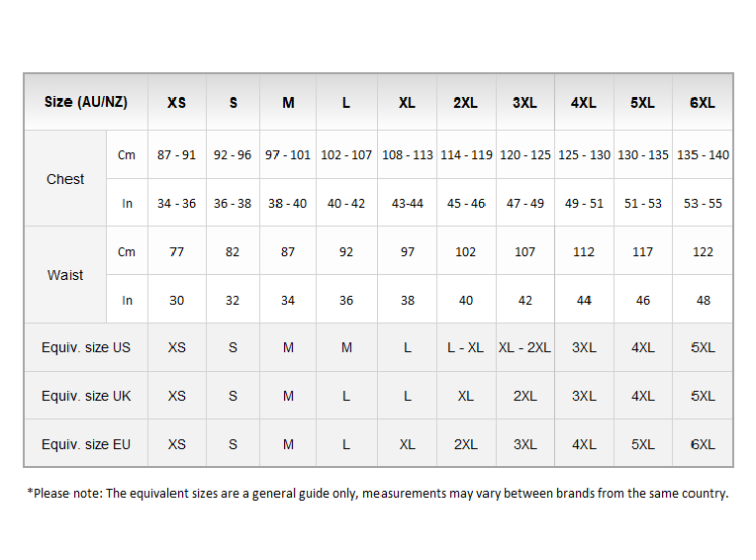This screenshot has width=756, height=560.
Task: Select the 3XL column header
Action: [524, 103]
